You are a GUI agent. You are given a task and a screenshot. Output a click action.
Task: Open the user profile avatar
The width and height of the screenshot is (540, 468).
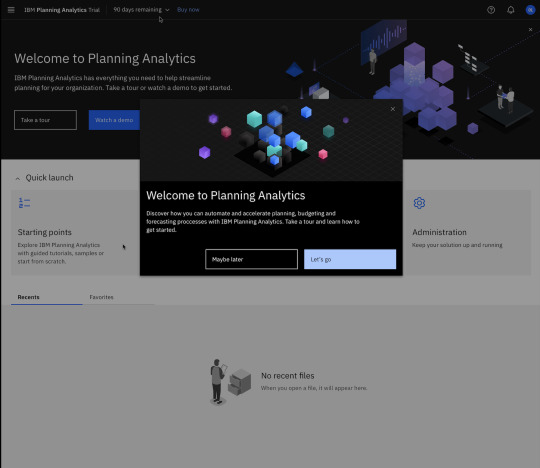(x=530, y=10)
